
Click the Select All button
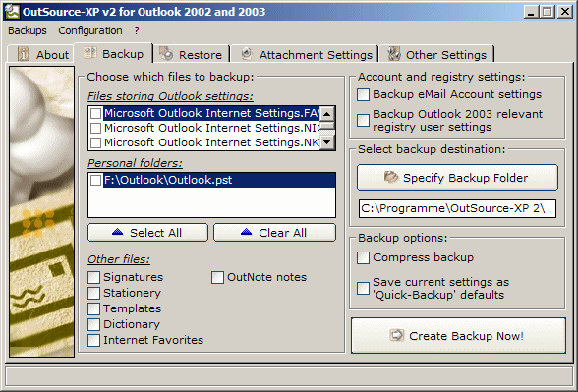(x=147, y=233)
